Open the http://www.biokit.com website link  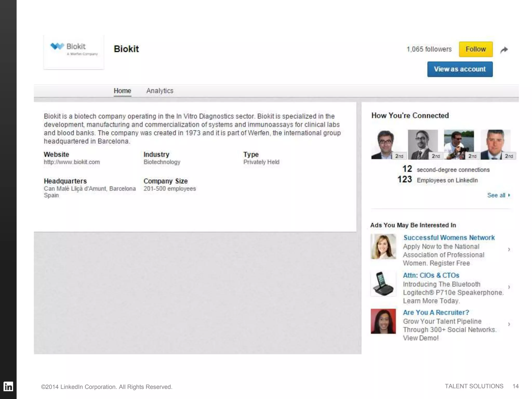pyautogui.click(x=72, y=162)
